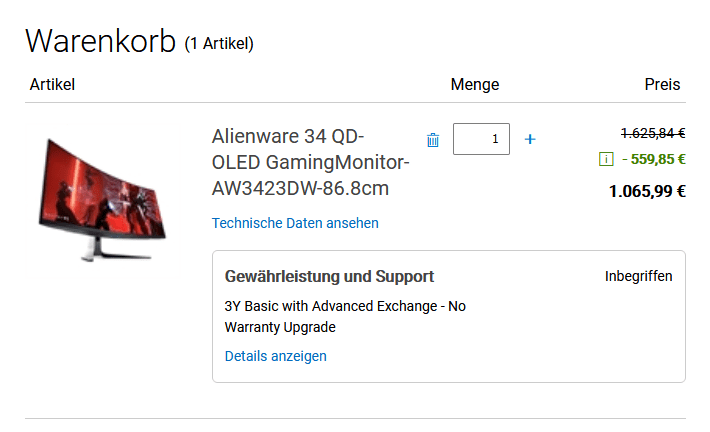
Task: Click the Preis column header
Action: 662,85
